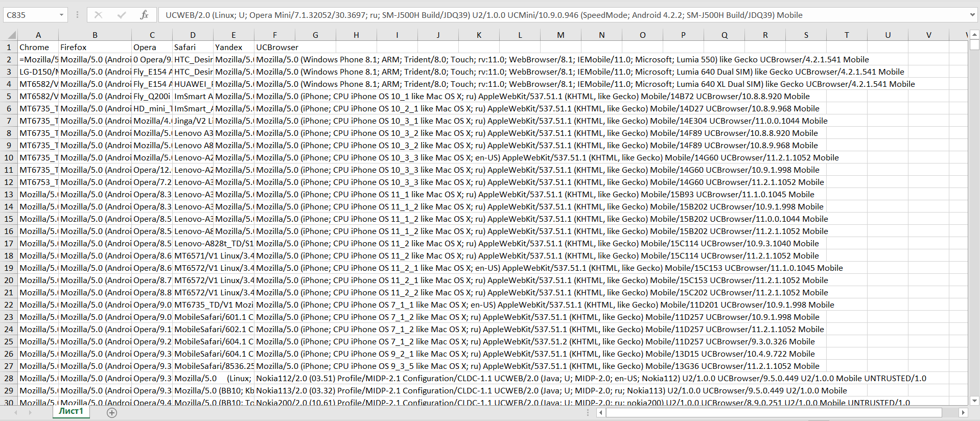
Task: Click the horizontal scrollbar right arrow
Action: click(x=963, y=412)
